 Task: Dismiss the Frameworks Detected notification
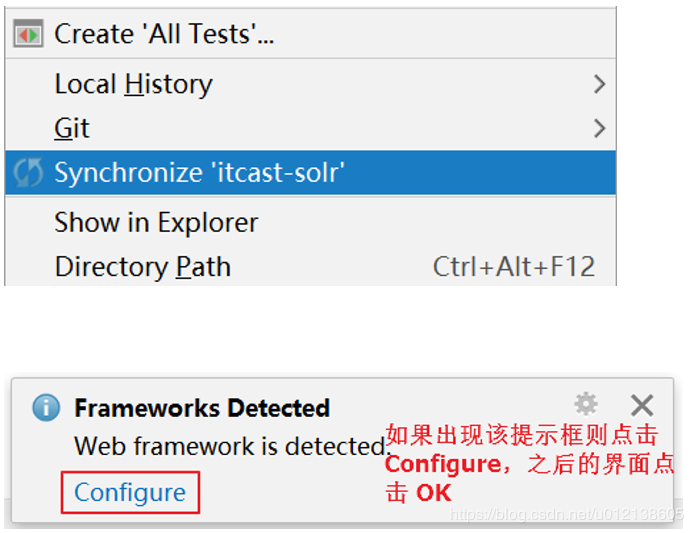pyautogui.click(x=642, y=405)
